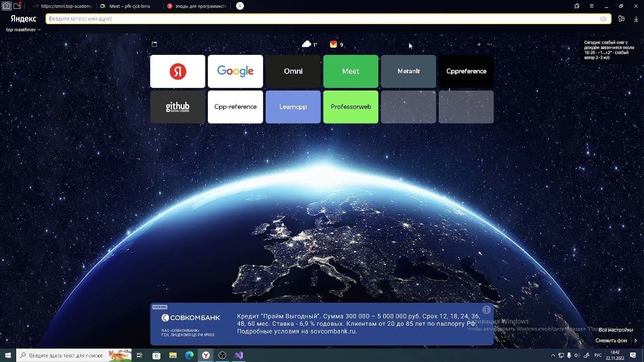
Task: Open Task View in taskbar
Action: coord(139,355)
